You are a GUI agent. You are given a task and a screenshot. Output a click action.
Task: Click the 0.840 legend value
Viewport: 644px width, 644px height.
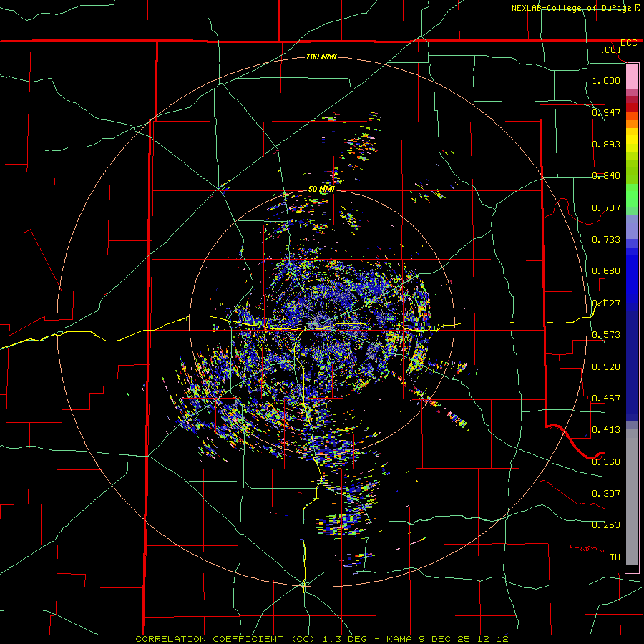point(606,176)
